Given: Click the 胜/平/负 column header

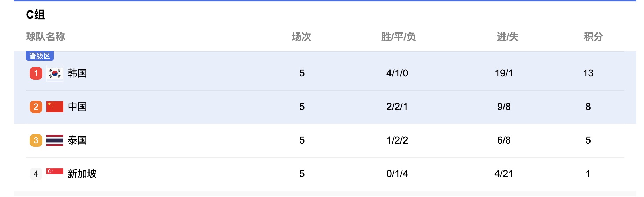Looking at the screenshot, I should point(398,37).
